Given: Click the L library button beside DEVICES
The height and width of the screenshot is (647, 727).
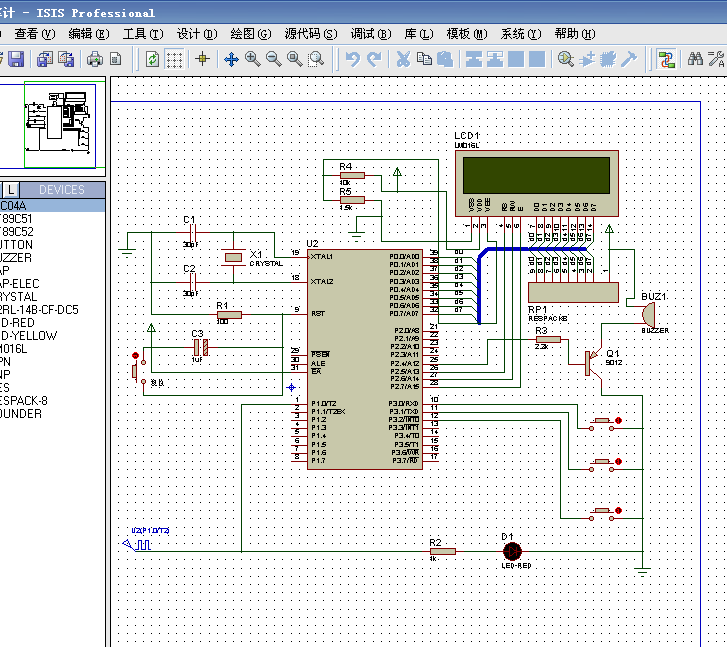Looking at the screenshot, I should 12,189.
